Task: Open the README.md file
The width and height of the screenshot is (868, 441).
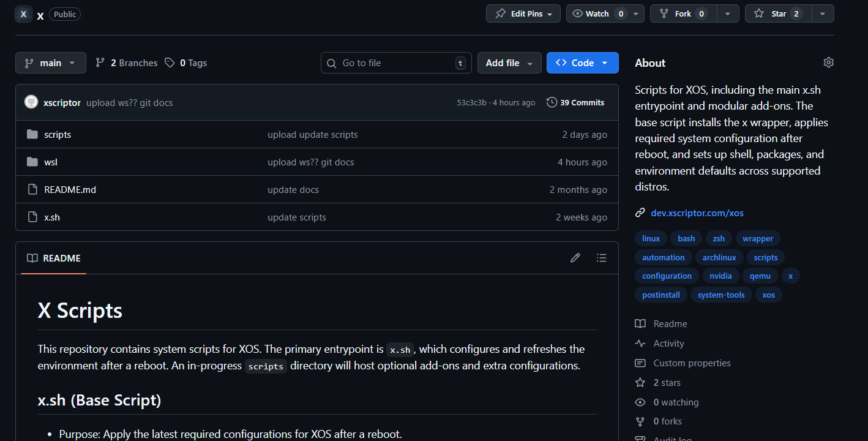Action: tap(70, 189)
